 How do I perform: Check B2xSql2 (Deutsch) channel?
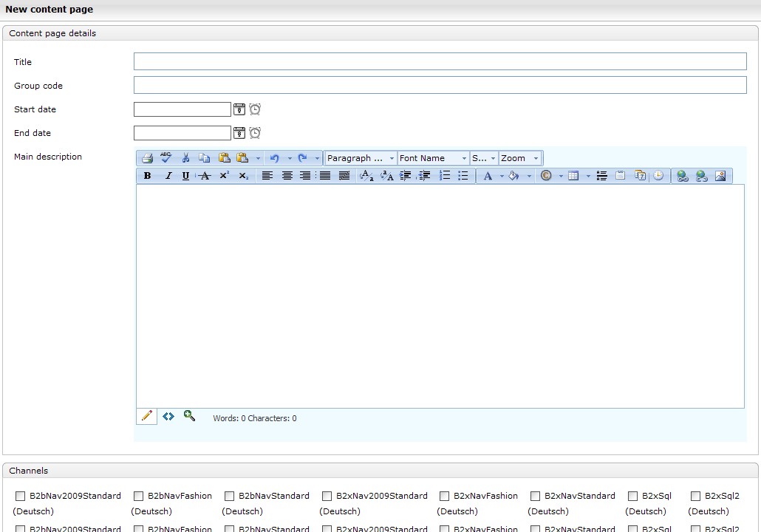695,496
